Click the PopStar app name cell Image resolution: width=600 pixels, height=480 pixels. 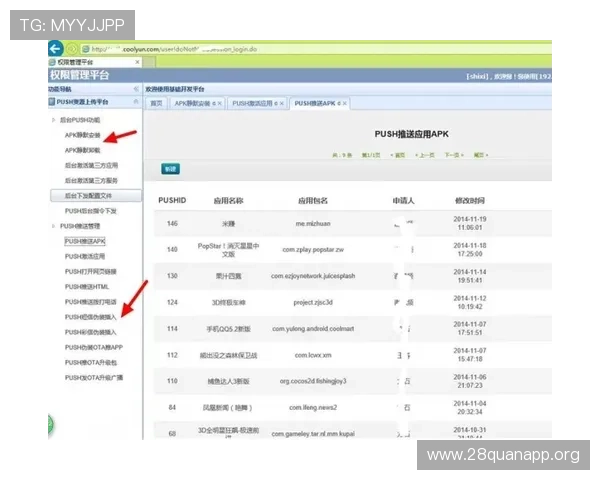click(x=228, y=250)
